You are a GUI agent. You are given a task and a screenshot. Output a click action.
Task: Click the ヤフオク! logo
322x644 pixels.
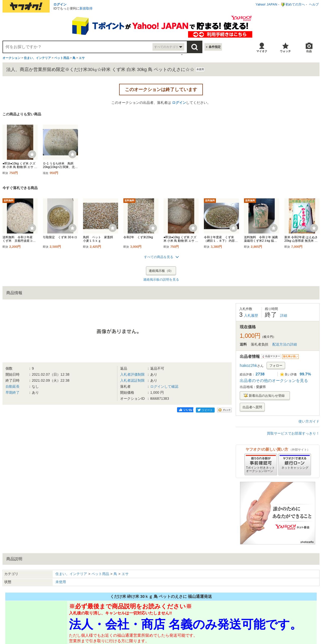point(26,6)
